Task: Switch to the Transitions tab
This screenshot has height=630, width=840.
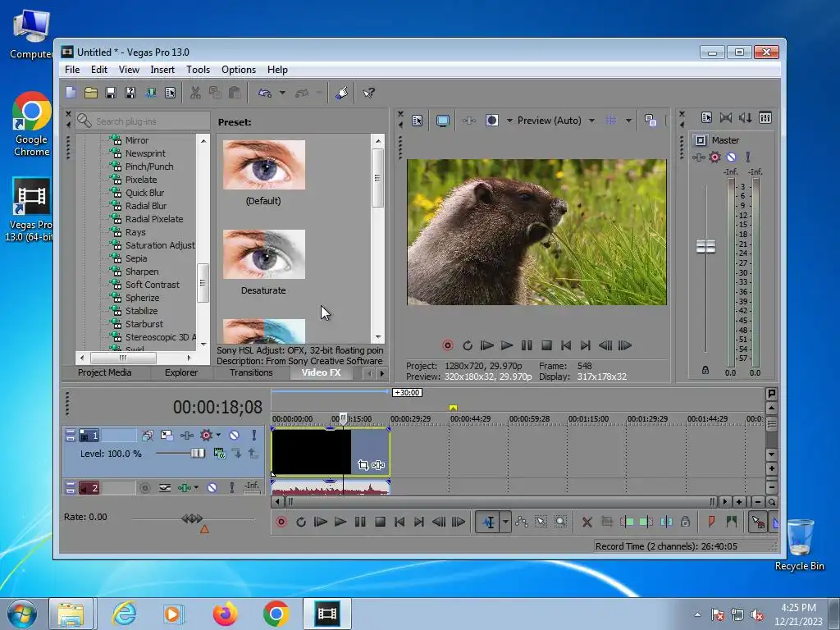Action: click(x=251, y=372)
